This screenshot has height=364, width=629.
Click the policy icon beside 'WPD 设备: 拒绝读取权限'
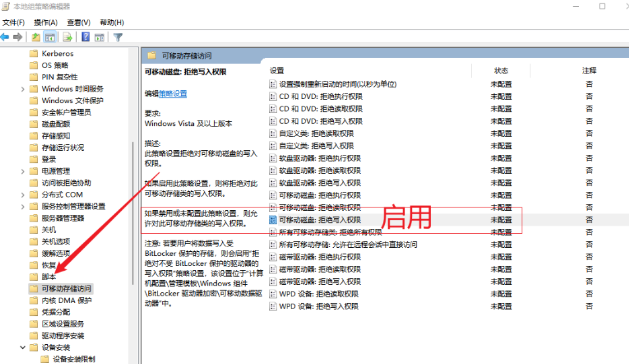273,294
